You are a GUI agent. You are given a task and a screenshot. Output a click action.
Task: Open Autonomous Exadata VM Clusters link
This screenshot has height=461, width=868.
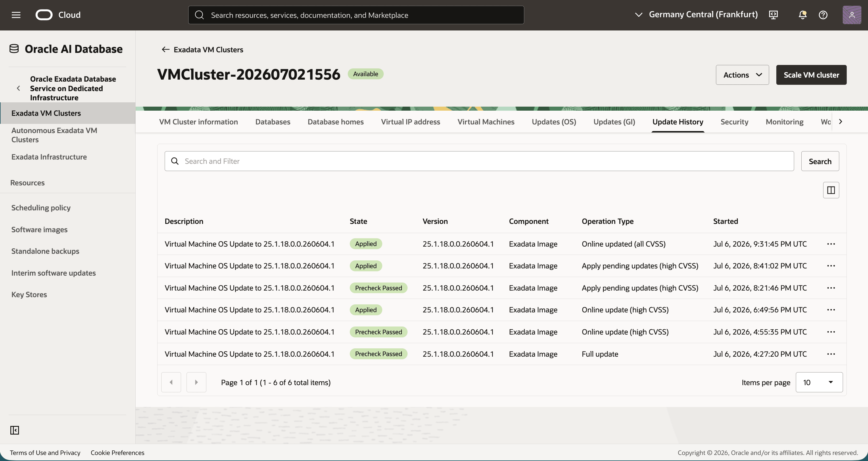(54, 135)
